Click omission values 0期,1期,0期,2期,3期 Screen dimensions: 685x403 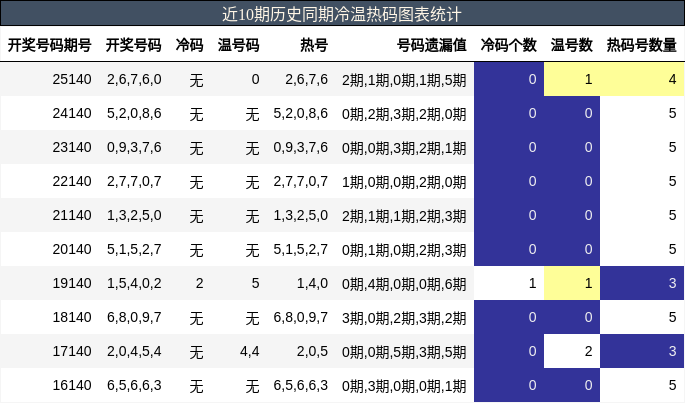(x=404, y=250)
